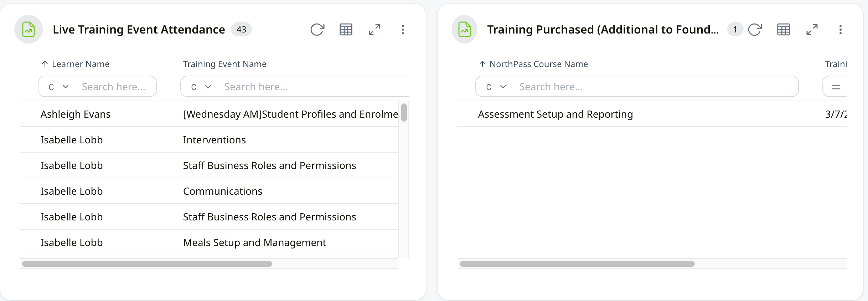
Task: Refresh the Live Training Event Attendance panel
Action: tap(317, 30)
